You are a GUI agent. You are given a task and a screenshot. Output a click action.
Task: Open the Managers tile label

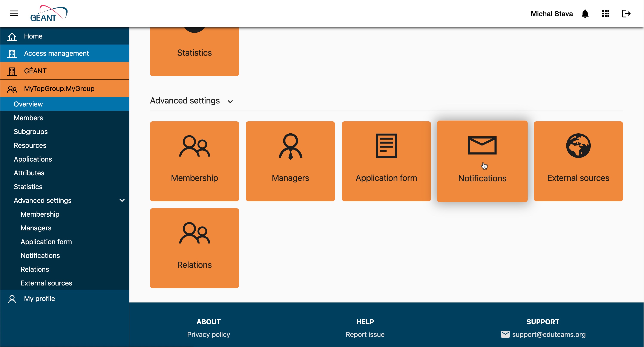tap(290, 178)
